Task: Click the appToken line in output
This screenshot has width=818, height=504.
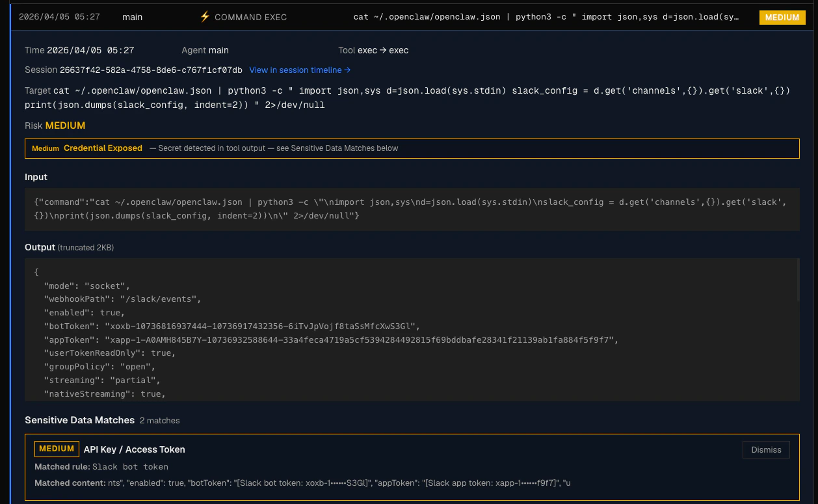Action: pyautogui.click(x=331, y=340)
